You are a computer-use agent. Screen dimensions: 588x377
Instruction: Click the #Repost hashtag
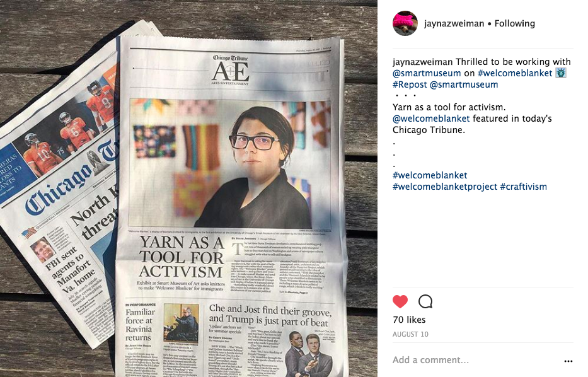click(410, 84)
